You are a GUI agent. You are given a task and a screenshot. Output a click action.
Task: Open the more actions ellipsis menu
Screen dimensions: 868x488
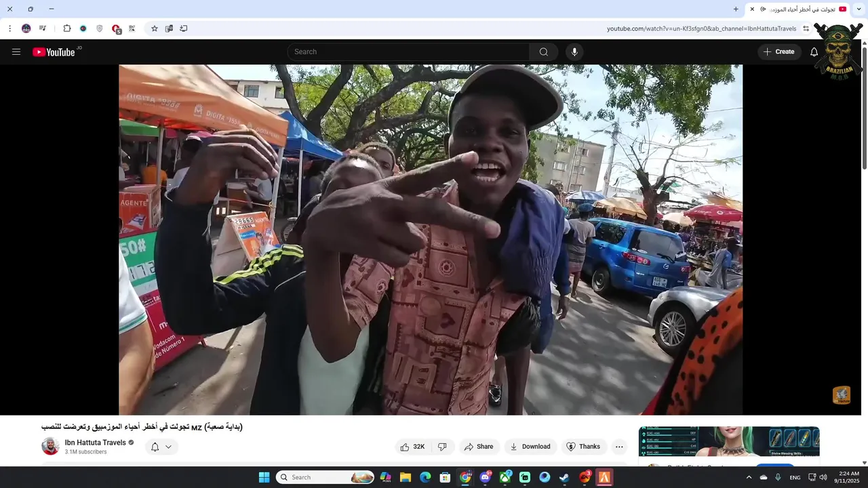pos(619,447)
